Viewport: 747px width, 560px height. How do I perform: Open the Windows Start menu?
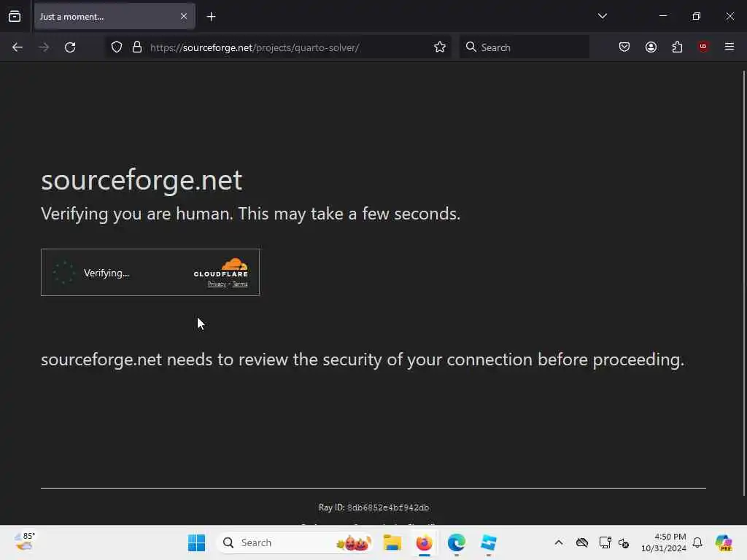click(x=196, y=542)
